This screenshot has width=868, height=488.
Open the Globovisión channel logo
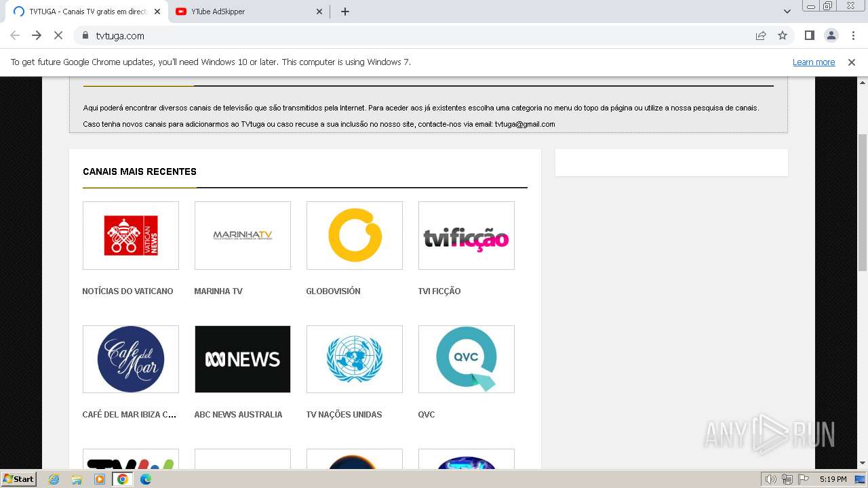tap(355, 235)
